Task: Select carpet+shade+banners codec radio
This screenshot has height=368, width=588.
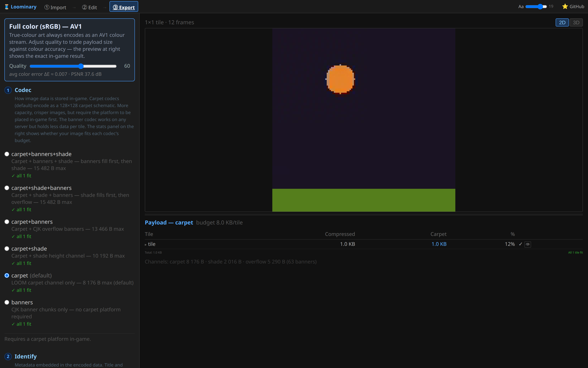Action: coord(7,188)
